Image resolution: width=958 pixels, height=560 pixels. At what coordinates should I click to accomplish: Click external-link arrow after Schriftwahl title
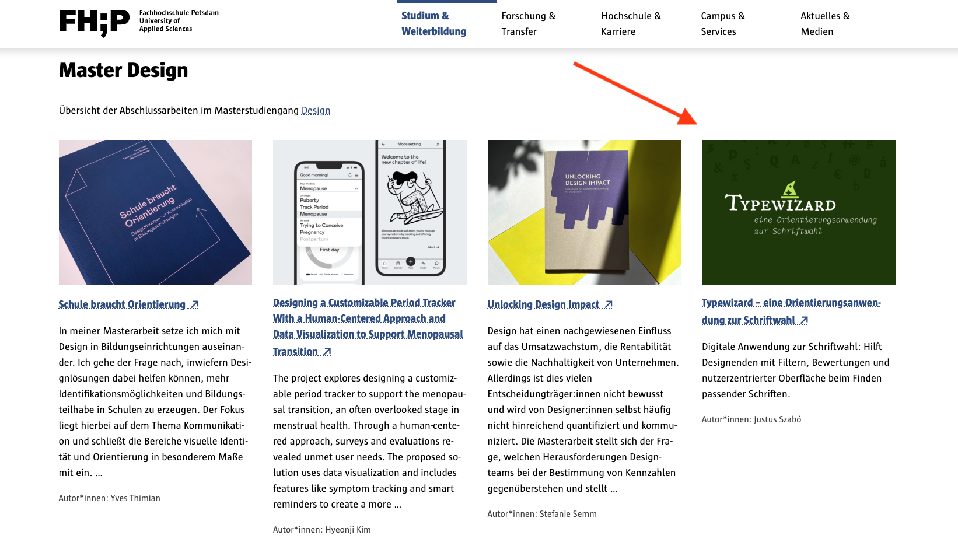click(804, 320)
